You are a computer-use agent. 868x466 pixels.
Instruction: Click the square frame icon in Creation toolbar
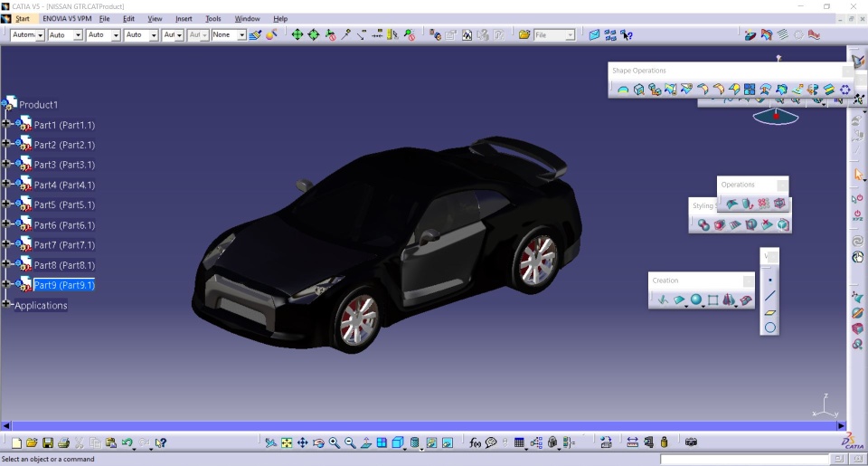click(x=713, y=300)
